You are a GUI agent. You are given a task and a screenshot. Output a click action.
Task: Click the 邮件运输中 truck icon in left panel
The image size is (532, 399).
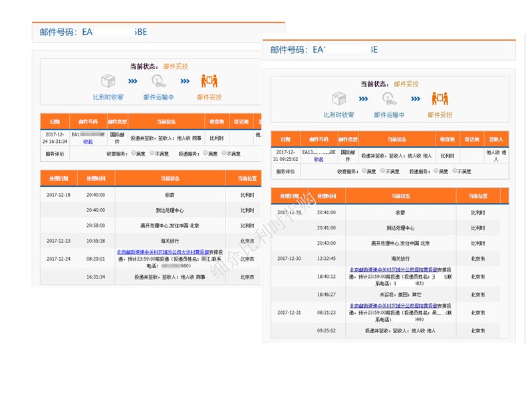[158, 81]
